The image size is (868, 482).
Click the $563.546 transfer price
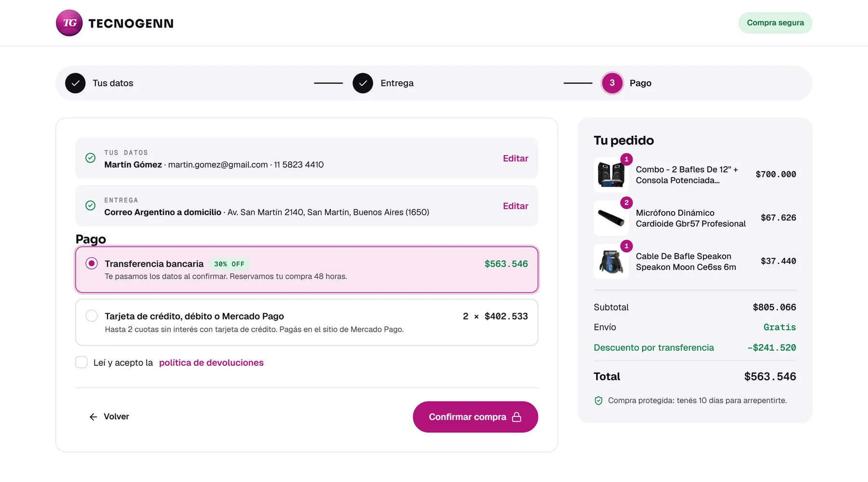(x=506, y=264)
